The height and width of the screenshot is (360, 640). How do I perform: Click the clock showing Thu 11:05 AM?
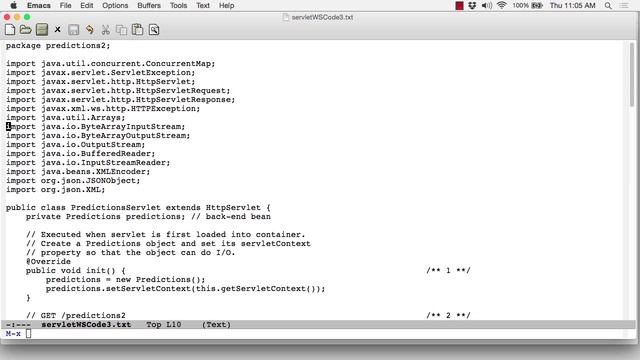click(573, 5)
